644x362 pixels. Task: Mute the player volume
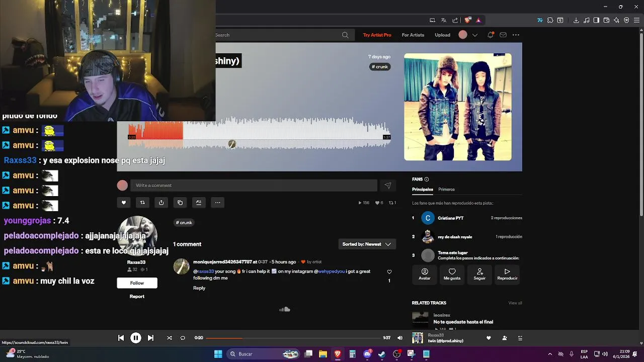tap(400, 338)
